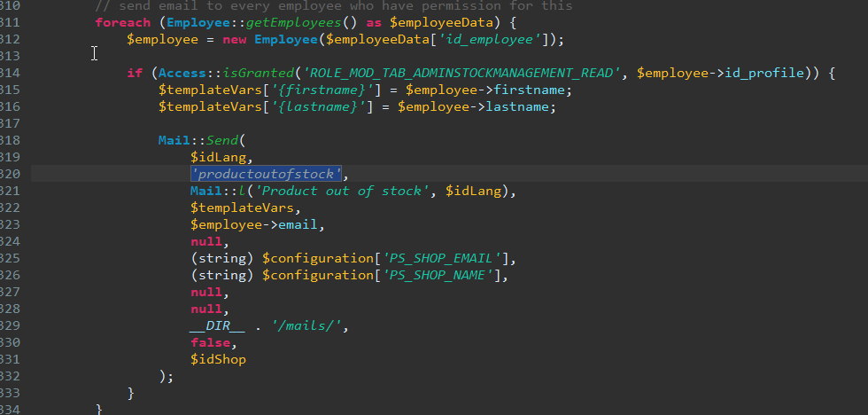Click the '{lastname}' template key

pos(314,106)
